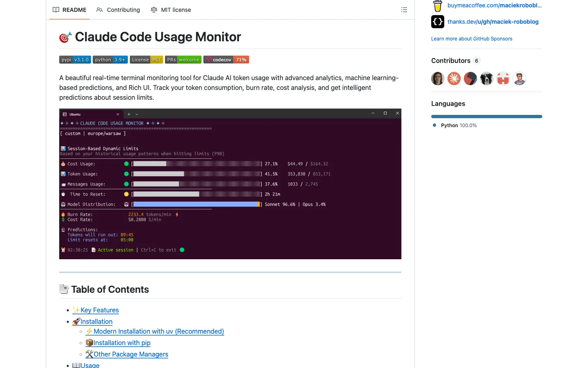
Task: Open the buymeacoffee.com sponsor link
Action: coord(494,5)
